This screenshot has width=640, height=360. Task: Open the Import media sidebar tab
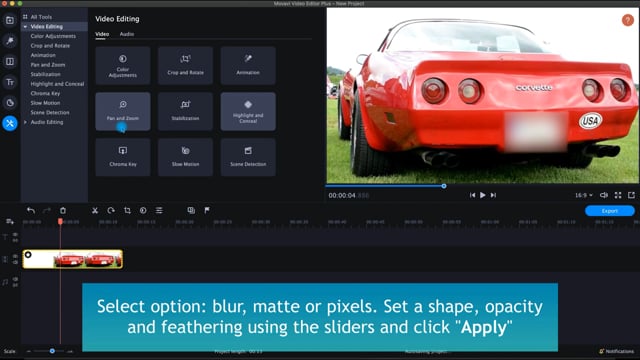(x=10, y=20)
